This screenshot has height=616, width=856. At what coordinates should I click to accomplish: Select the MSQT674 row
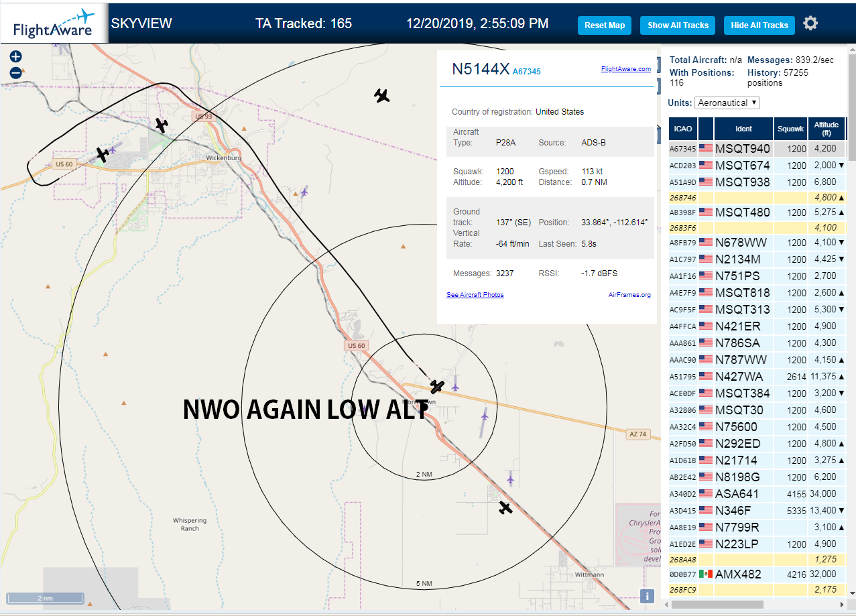(757, 166)
